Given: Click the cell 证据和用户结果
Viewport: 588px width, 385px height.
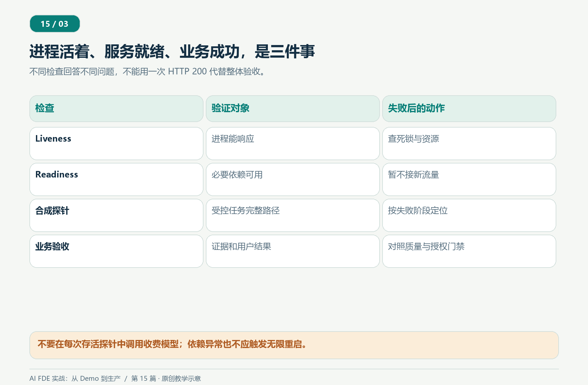Looking at the screenshot, I should click(x=293, y=251).
